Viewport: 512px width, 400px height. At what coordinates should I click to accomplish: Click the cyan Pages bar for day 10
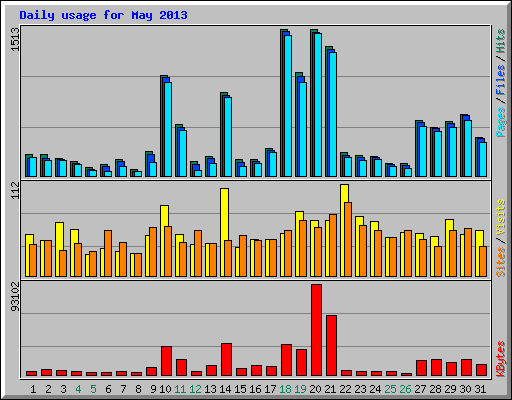(168, 129)
